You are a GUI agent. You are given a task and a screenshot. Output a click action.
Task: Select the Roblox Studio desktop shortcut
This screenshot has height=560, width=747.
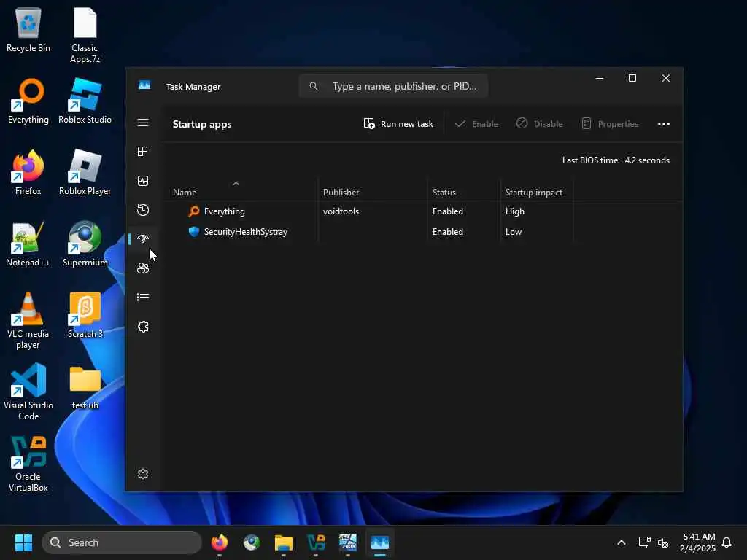pos(85,101)
